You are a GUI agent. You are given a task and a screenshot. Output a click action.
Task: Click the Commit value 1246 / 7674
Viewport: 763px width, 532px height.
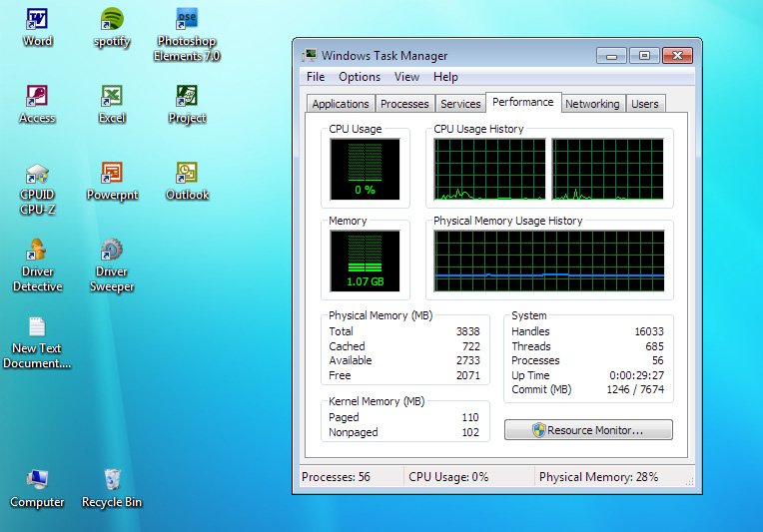tap(635, 389)
